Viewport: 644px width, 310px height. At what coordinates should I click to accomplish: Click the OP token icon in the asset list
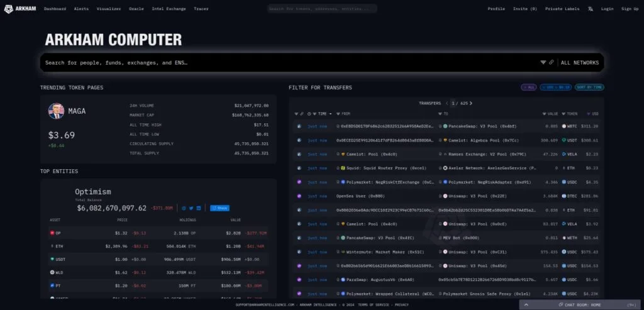tap(52, 233)
